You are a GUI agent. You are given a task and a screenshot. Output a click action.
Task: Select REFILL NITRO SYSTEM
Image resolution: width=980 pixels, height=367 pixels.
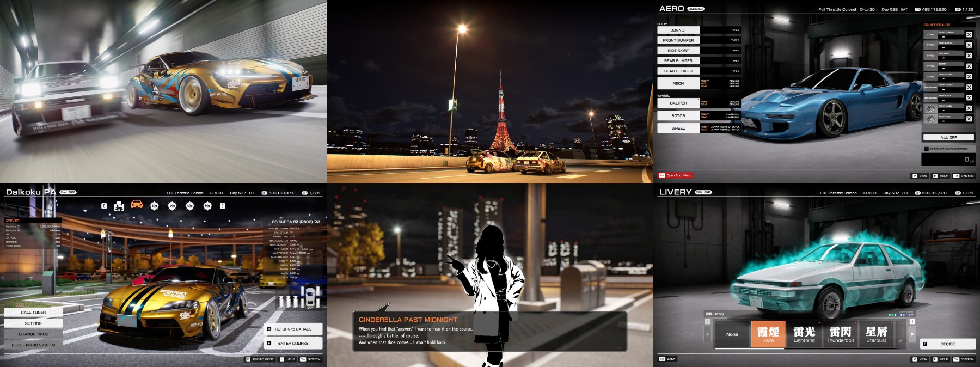33,345
